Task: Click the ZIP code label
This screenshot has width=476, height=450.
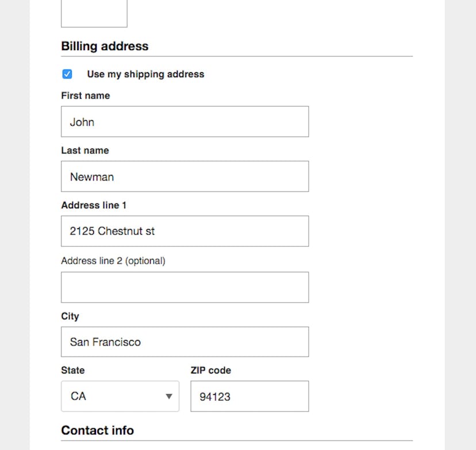Action: [210, 371]
